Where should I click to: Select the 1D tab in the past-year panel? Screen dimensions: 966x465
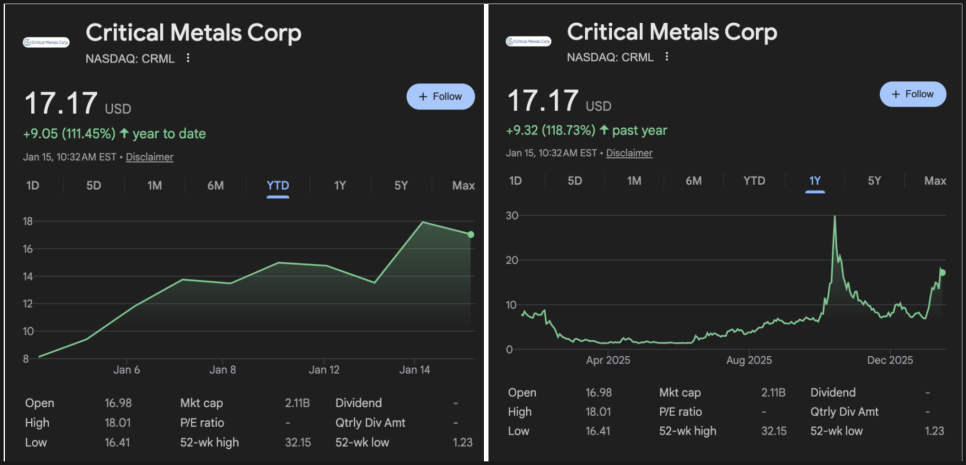pyautogui.click(x=515, y=181)
